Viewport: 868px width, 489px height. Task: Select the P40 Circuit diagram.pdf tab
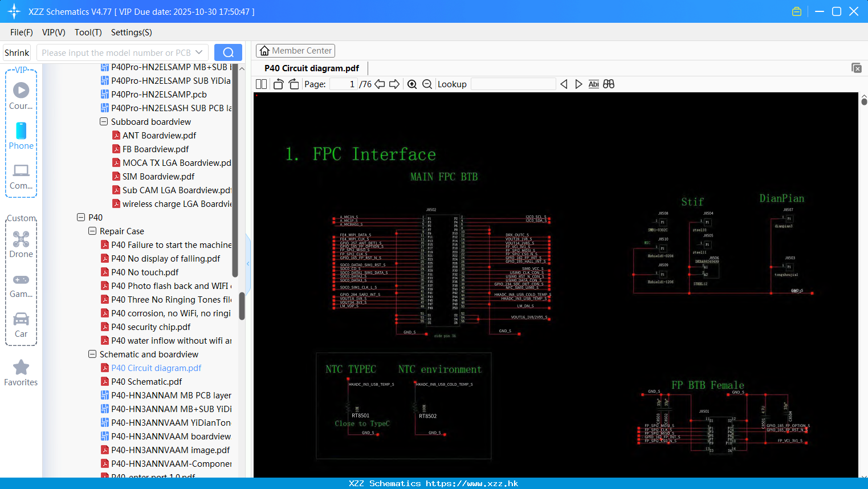[x=312, y=68]
